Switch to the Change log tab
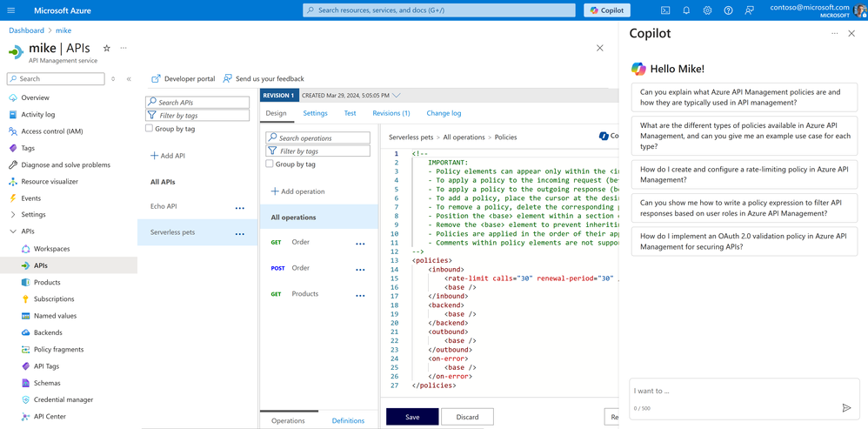The width and height of the screenshot is (868, 429). pyautogui.click(x=444, y=113)
